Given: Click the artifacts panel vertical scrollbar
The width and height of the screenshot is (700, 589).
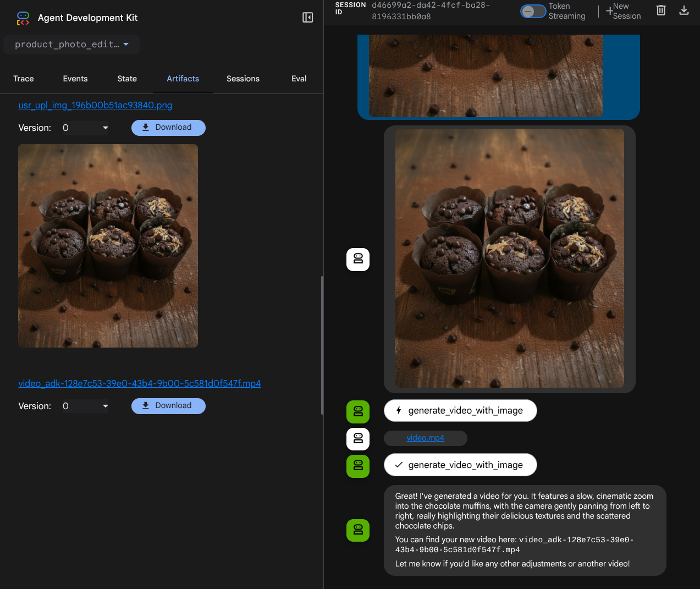Looking at the screenshot, I should pyautogui.click(x=322, y=345).
